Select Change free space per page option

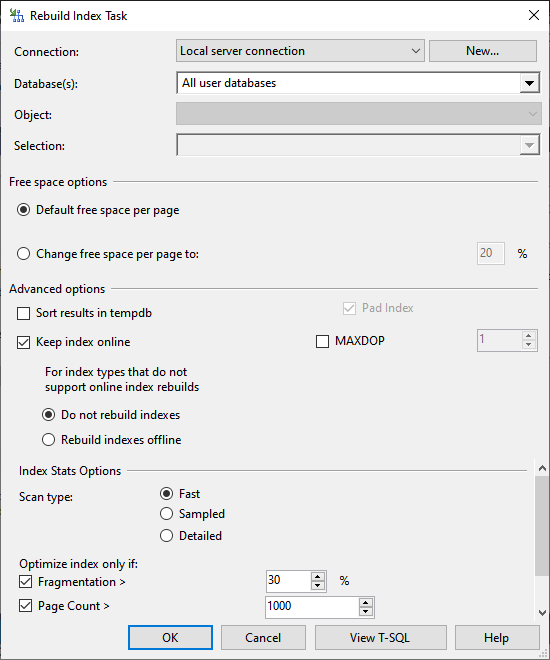pyautogui.click(x=24, y=254)
